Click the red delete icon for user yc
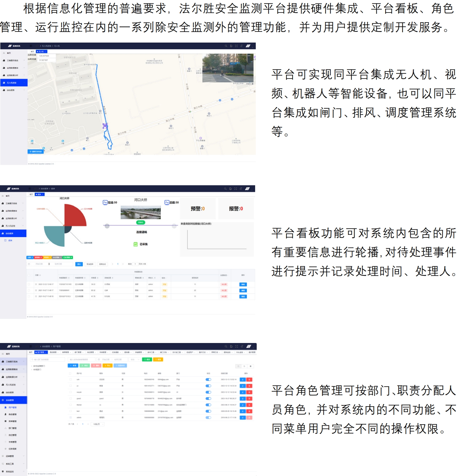Screen dimensions: 469x476 pyautogui.click(x=249, y=386)
